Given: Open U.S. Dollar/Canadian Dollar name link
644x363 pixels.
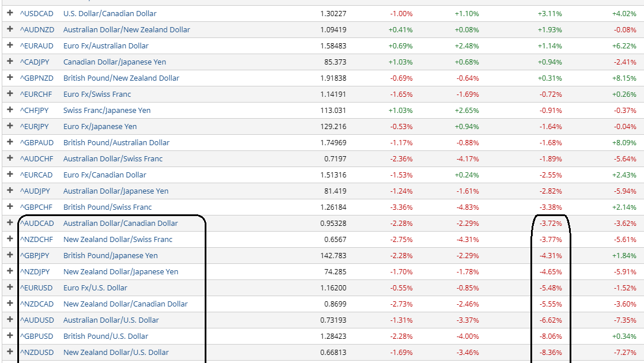Looking at the screenshot, I should pyautogui.click(x=110, y=13).
